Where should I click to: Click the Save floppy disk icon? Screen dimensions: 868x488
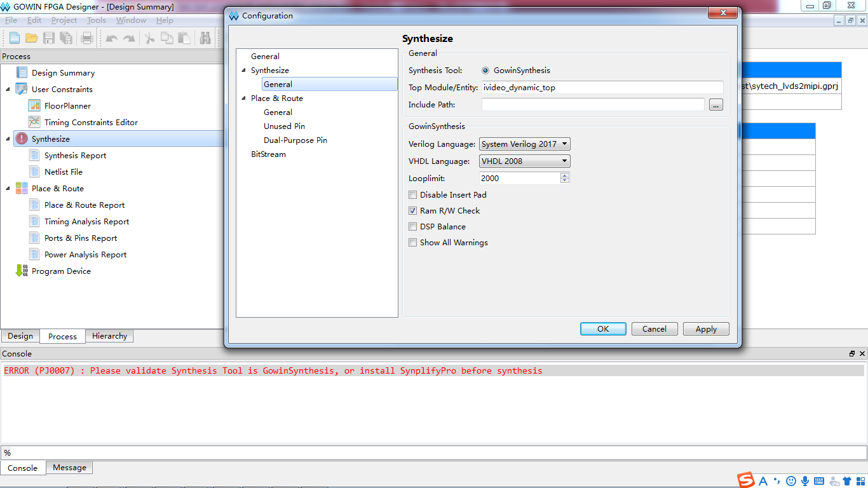click(x=49, y=38)
